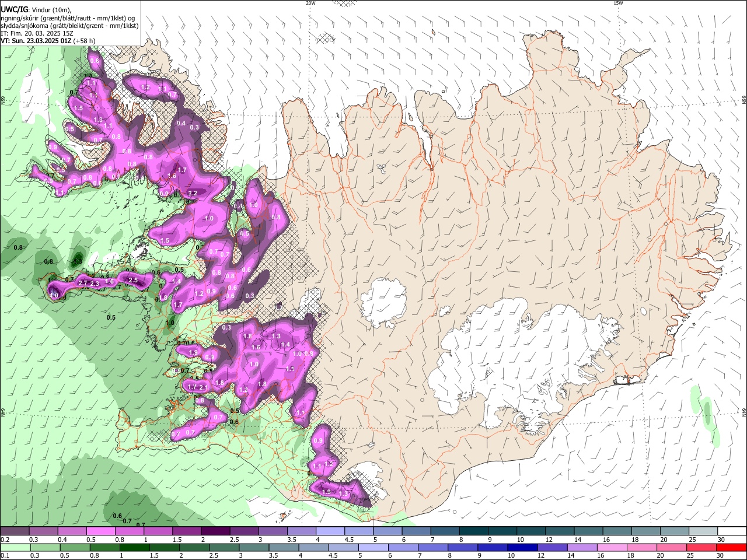Click the '15W' longitude label
747x560 pixels.
tap(617, 3)
